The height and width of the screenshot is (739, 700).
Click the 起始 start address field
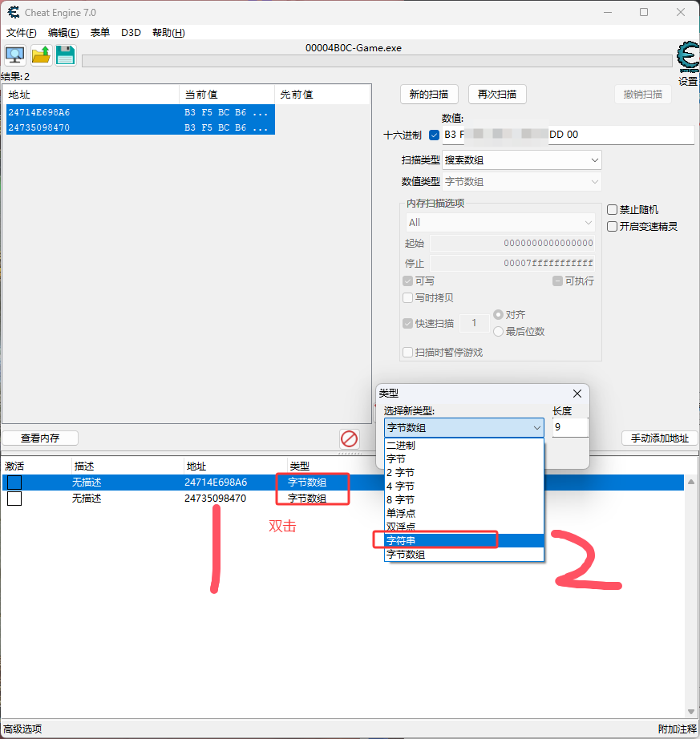512,243
